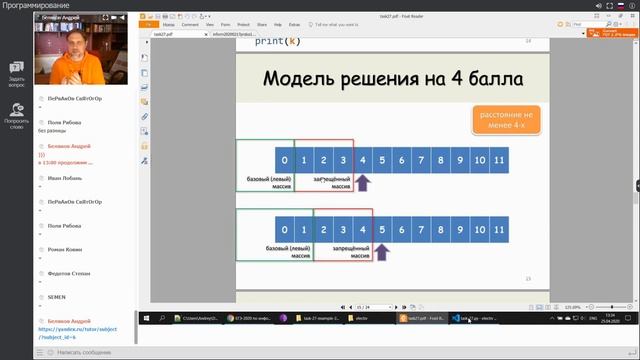Open the Digital Signatures panel in Foxit sidebar
640x360 pixels.
144,161
